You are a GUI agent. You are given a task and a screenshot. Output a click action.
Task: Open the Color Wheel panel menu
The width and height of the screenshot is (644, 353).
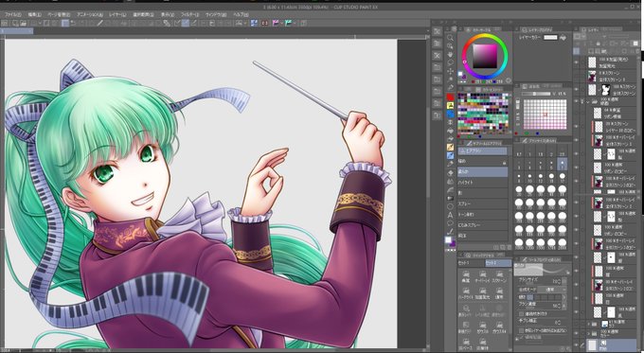[x=460, y=29]
